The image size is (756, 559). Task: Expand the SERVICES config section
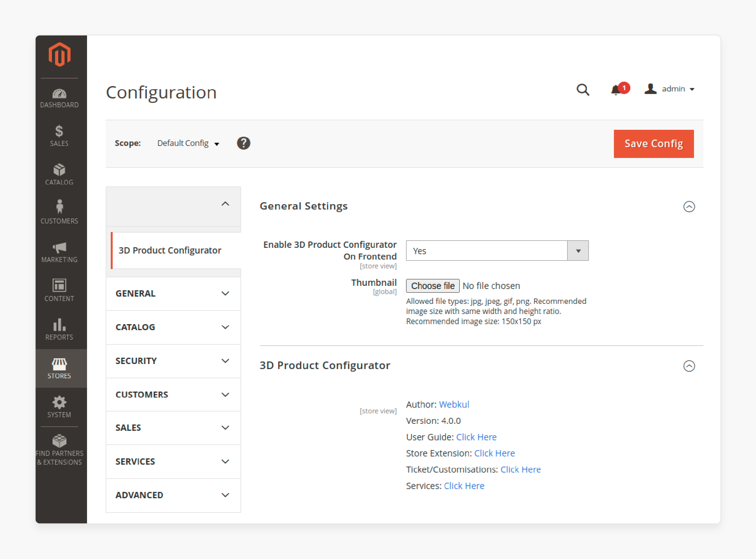click(173, 462)
